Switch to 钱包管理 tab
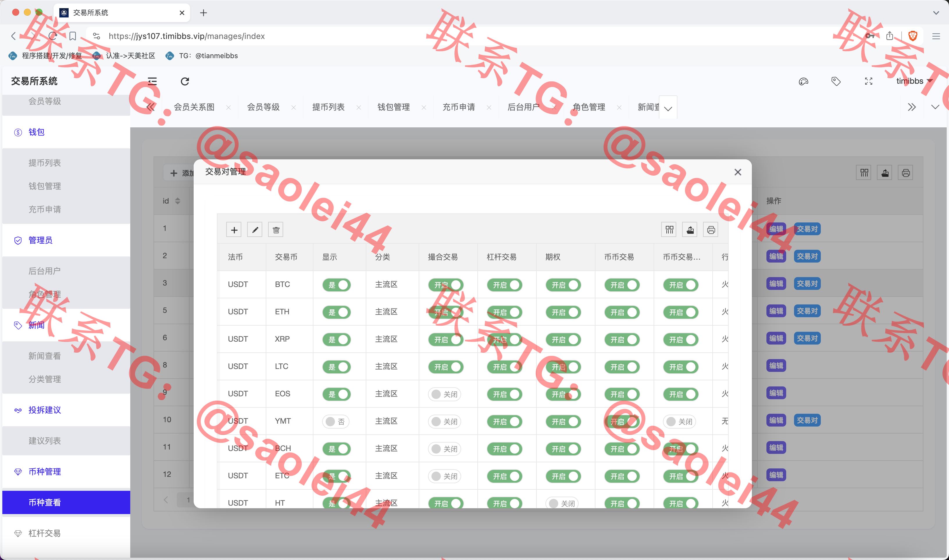Screen dimensions: 949x560 coord(394,107)
